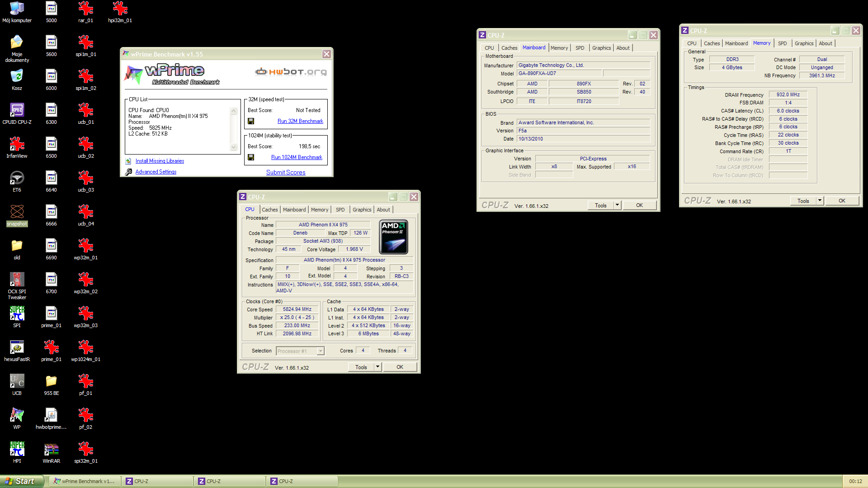The height and width of the screenshot is (488, 868).
Task: Click the Model field GA-890FXA-UD7
Action: pos(559,73)
